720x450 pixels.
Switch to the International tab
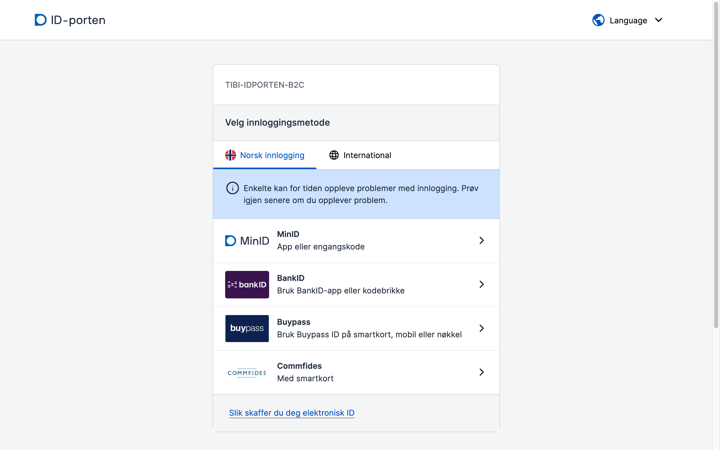click(360, 155)
